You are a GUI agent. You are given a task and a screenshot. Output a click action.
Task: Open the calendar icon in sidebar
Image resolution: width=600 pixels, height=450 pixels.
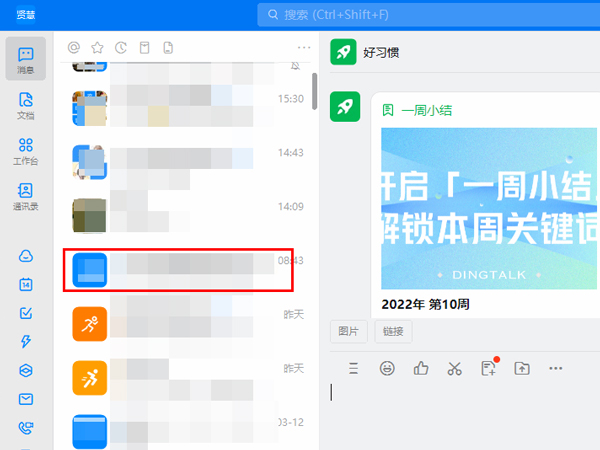(27, 284)
